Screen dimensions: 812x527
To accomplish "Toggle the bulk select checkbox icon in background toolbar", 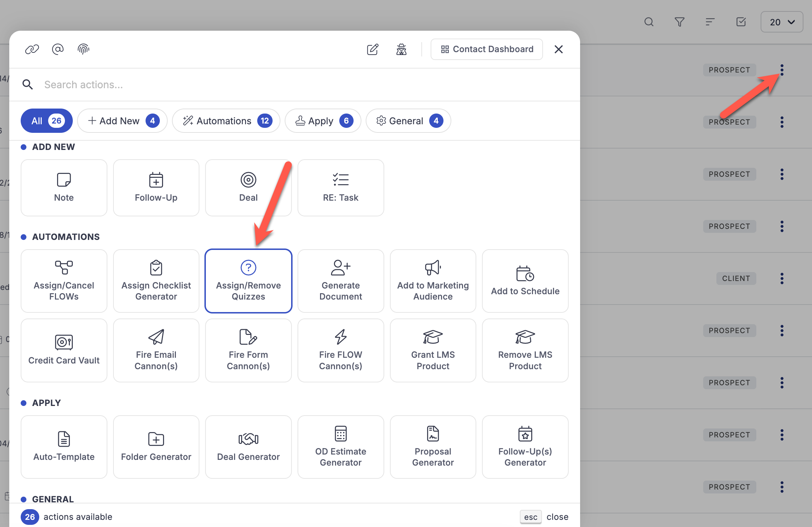I will (x=741, y=22).
